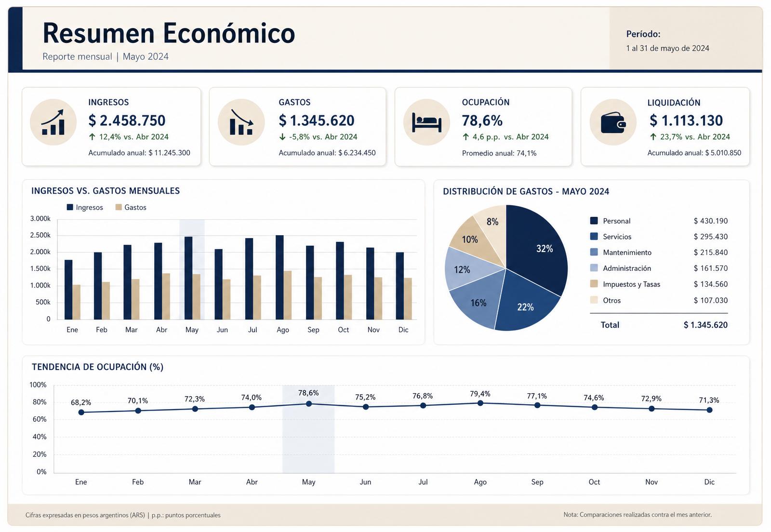Click the down arrow beside -5,8%

[282, 137]
